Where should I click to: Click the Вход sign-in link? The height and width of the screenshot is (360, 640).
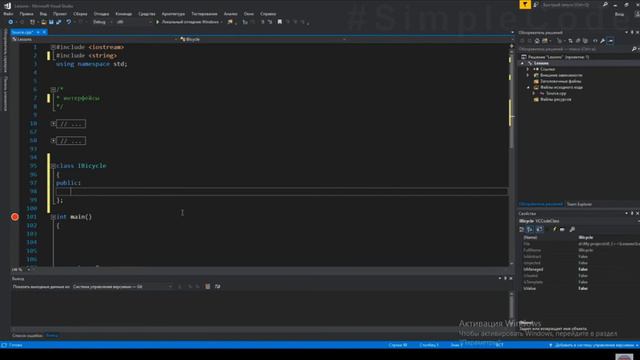point(619,14)
